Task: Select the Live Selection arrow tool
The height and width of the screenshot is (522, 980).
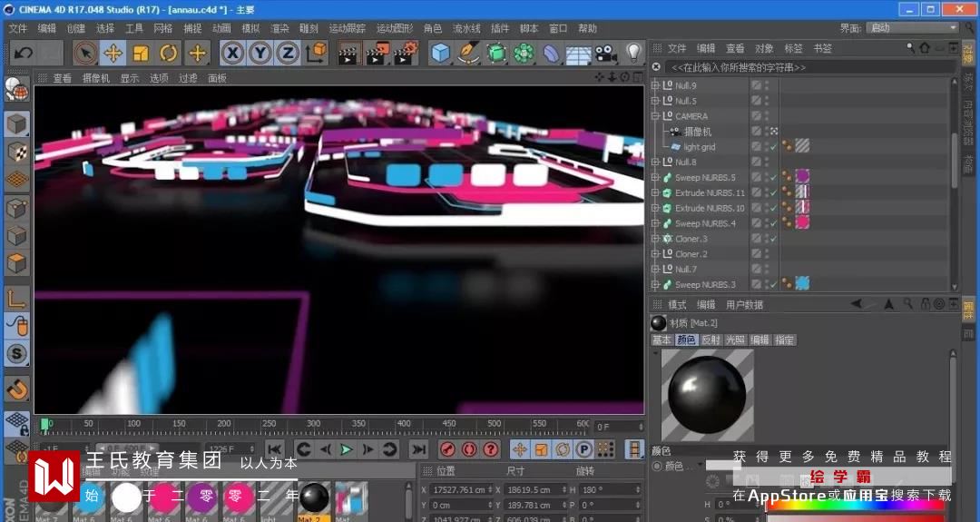Action: click(85, 54)
